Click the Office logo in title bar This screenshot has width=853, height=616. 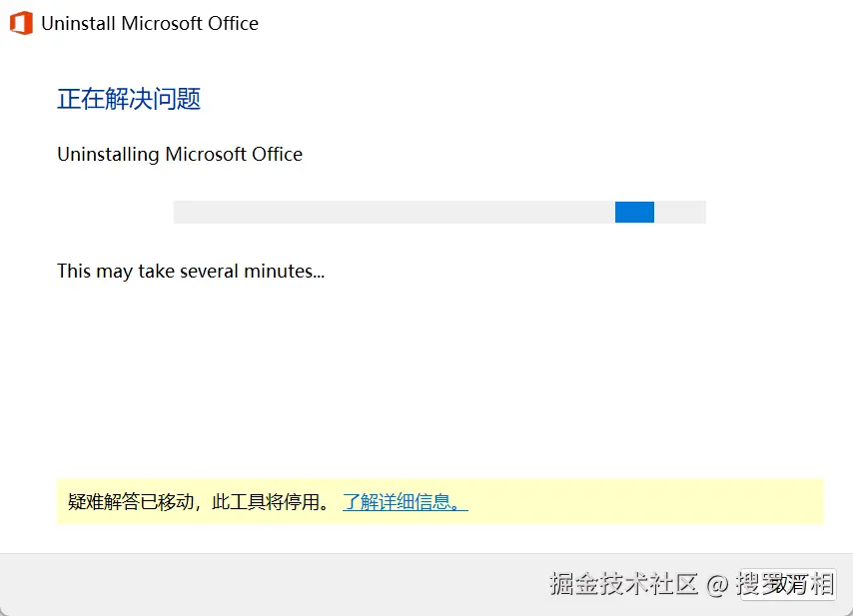[21, 23]
